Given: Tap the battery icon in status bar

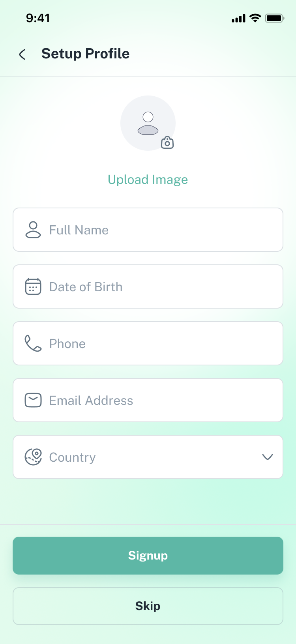Looking at the screenshot, I should (x=275, y=18).
